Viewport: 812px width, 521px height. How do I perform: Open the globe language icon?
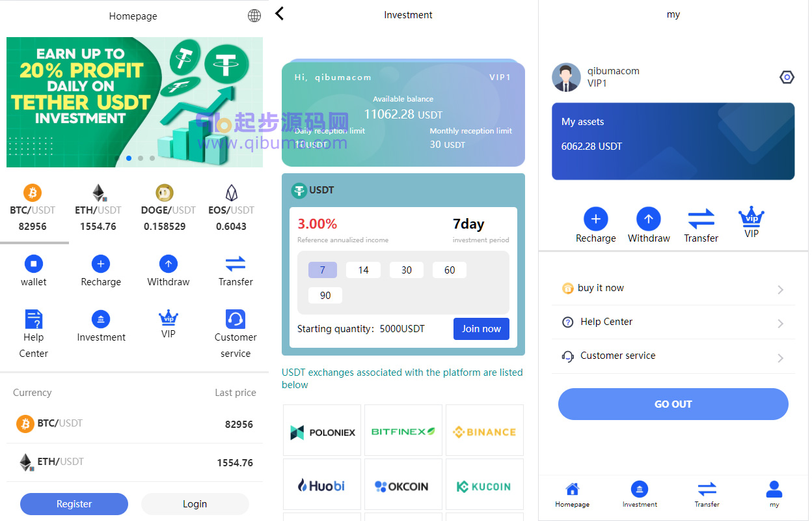coord(254,16)
